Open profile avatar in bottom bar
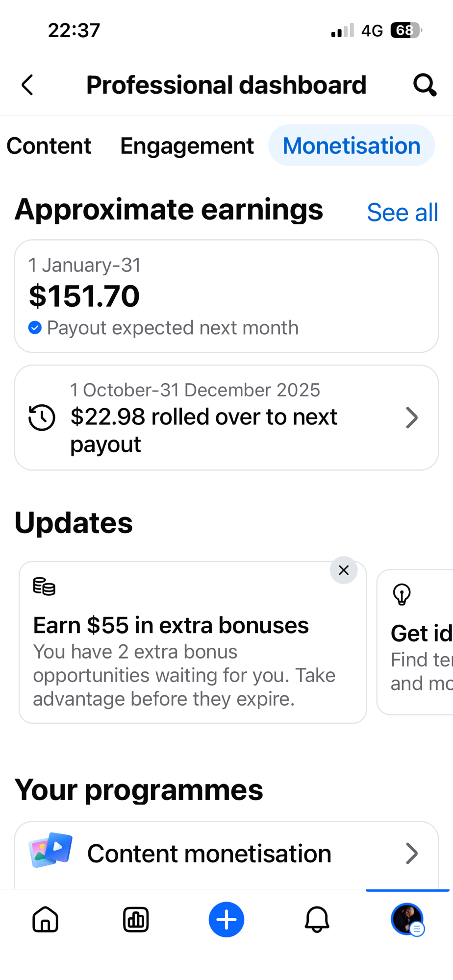The image size is (453, 980). pos(407,919)
